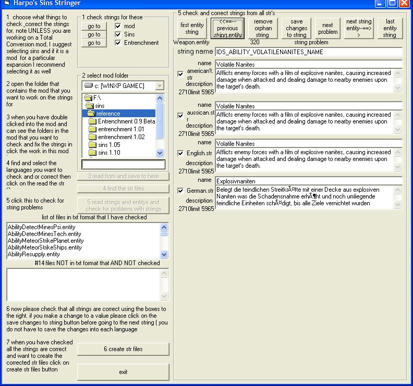Minimize the Sins Stringer window
Screen dimensions: 413x386
(380, 3)
